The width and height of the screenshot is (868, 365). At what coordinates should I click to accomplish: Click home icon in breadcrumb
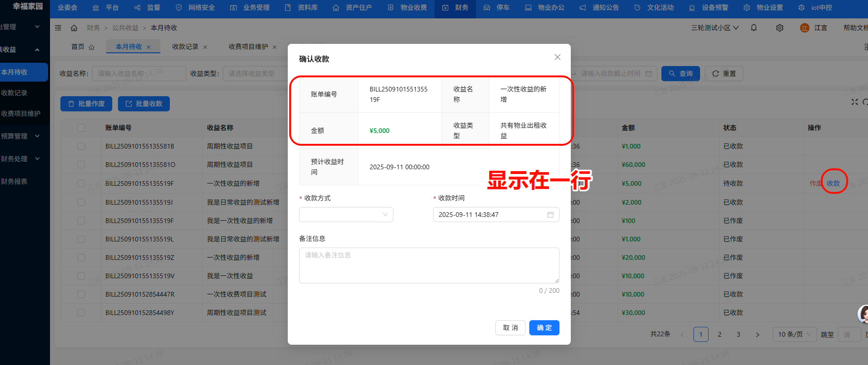(x=74, y=28)
